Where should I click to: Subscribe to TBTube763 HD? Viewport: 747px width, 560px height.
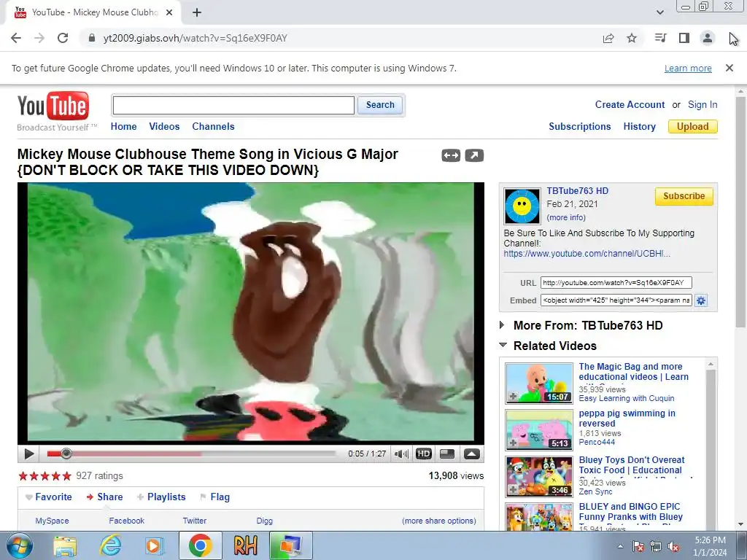click(x=684, y=195)
